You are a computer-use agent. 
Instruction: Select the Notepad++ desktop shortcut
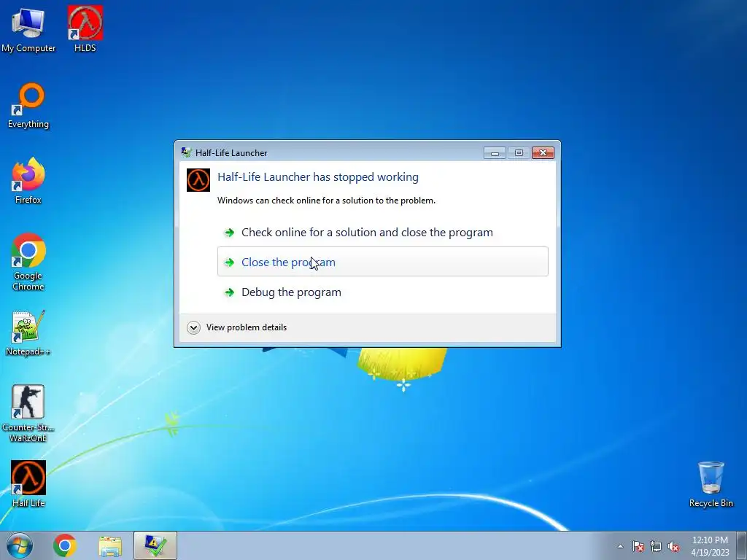[x=28, y=333]
